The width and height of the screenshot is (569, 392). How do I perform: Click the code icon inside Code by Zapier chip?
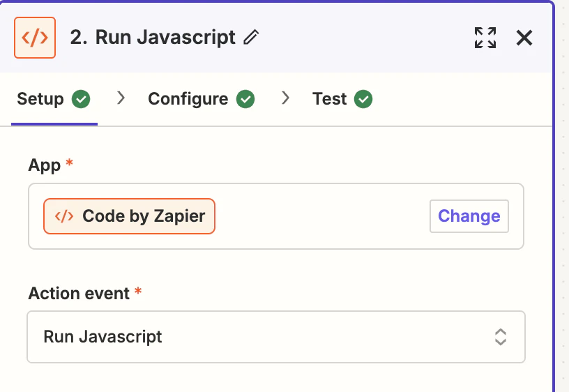tap(64, 216)
